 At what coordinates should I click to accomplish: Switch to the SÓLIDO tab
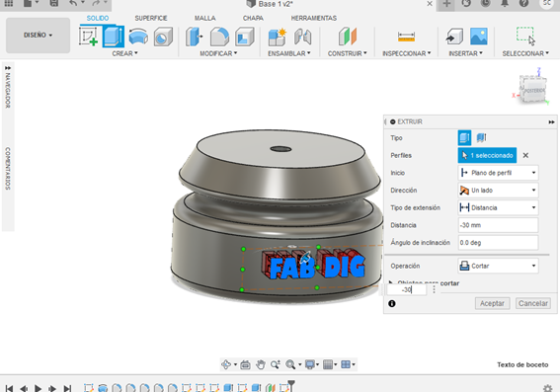tap(98, 18)
